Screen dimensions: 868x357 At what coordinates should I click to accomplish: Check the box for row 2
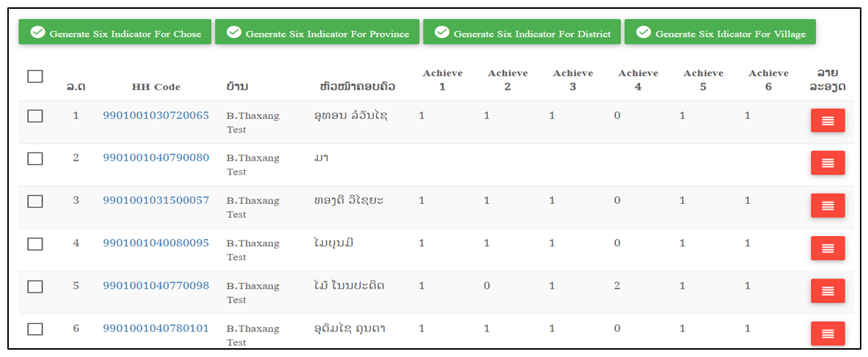[35, 158]
